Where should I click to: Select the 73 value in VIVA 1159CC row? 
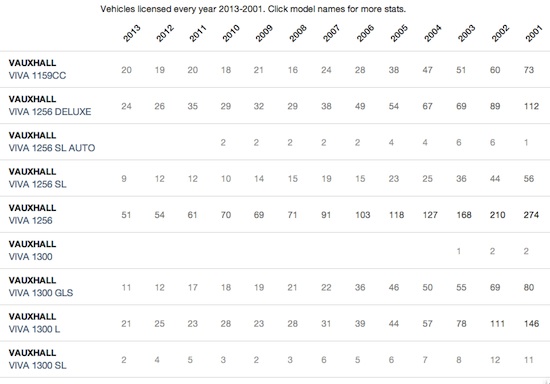(x=529, y=70)
